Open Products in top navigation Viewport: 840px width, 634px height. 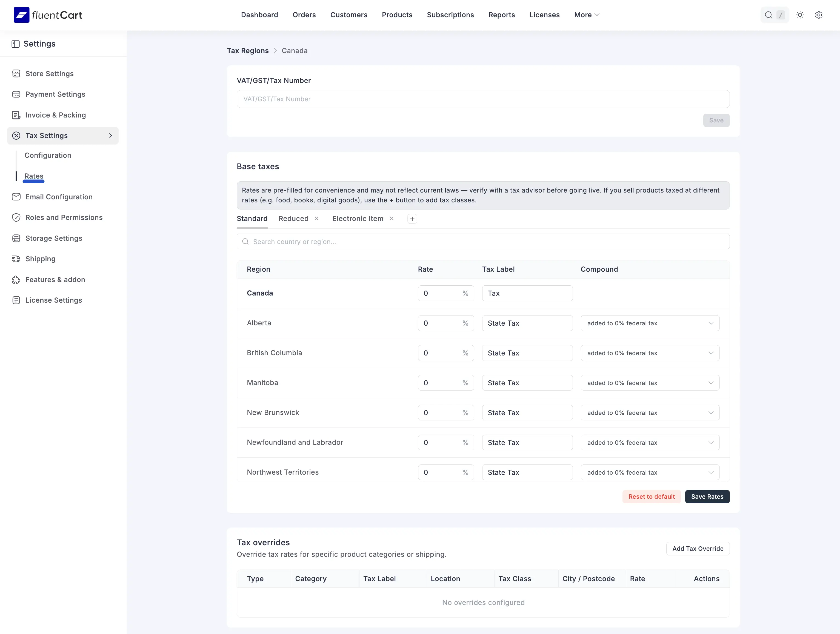pos(397,15)
